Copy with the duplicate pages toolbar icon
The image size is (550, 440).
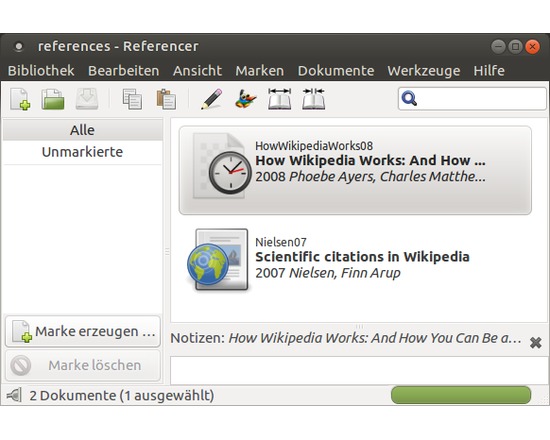click(132, 99)
